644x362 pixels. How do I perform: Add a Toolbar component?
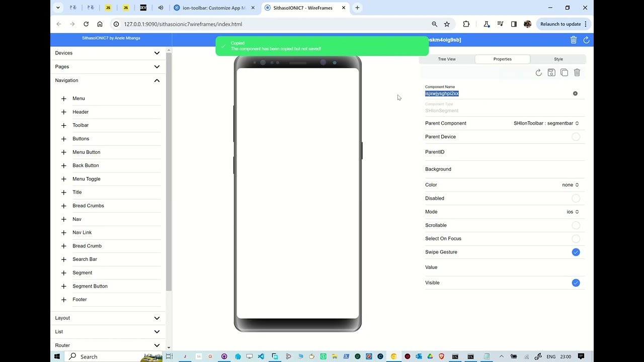tap(64, 125)
